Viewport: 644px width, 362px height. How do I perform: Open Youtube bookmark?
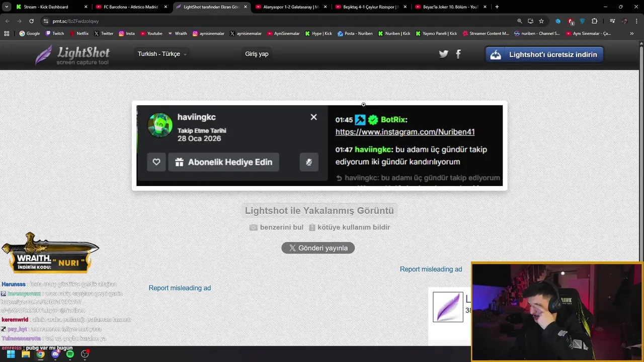151,34
